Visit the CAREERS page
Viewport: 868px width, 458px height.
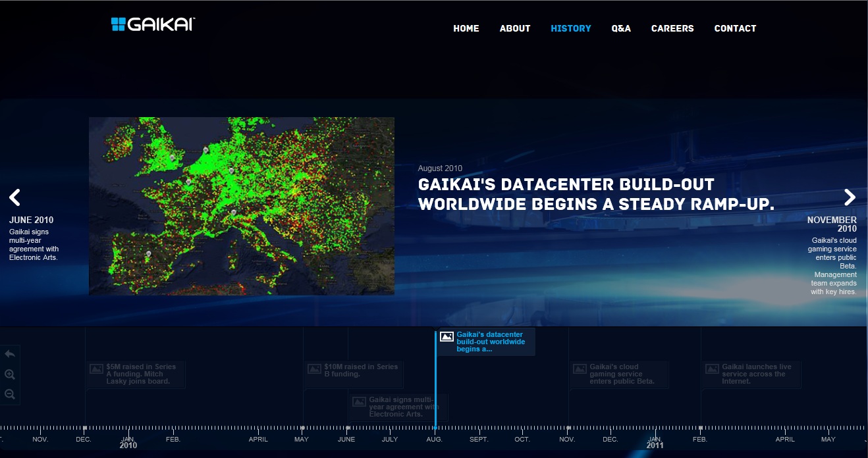[672, 28]
